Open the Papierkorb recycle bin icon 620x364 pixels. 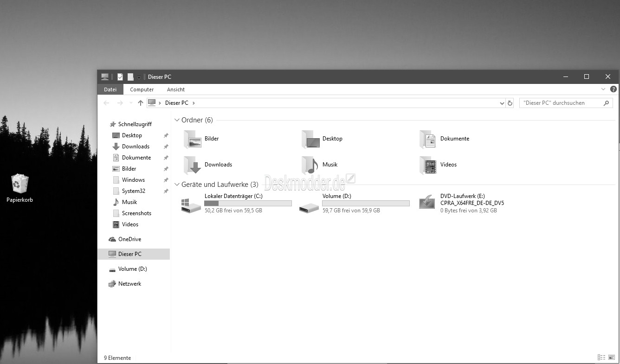click(x=19, y=184)
